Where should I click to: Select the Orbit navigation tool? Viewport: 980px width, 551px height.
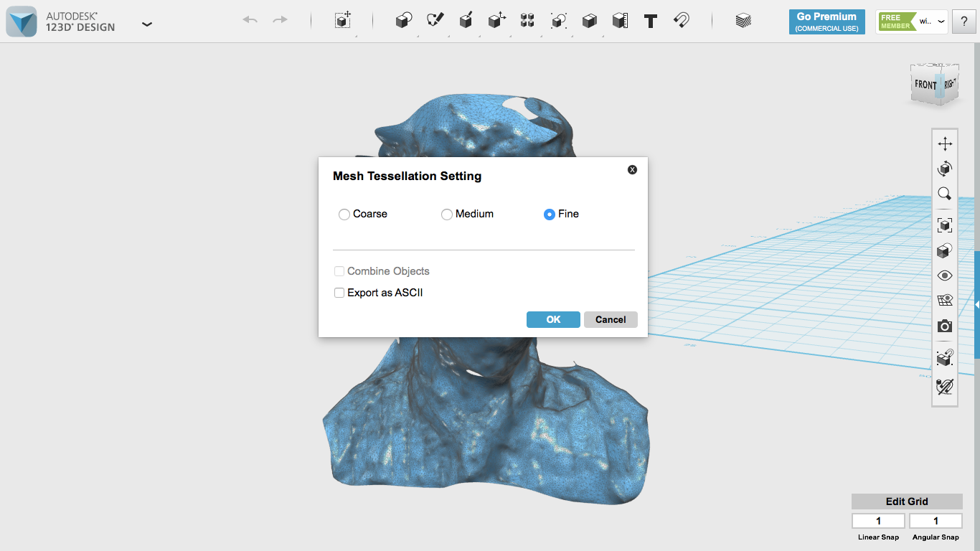click(945, 169)
